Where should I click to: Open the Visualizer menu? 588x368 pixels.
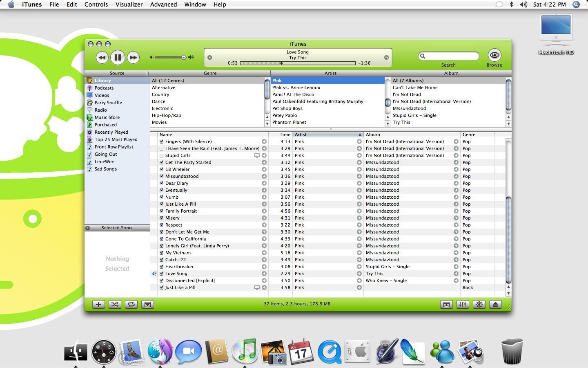coord(129,4)
